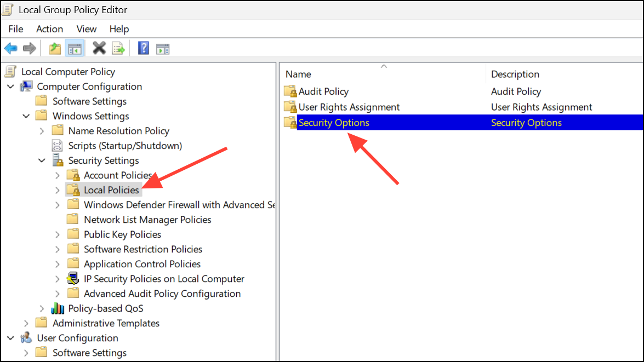Toggle the Show/Hide Action Pane icon
Viewport: 644px width, 362px height.
(x=163, y=49)
